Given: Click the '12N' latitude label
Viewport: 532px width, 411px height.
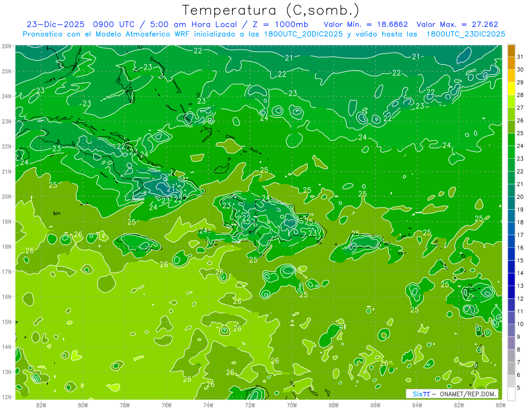Looking at the screenshot, I should click(6, 397).
